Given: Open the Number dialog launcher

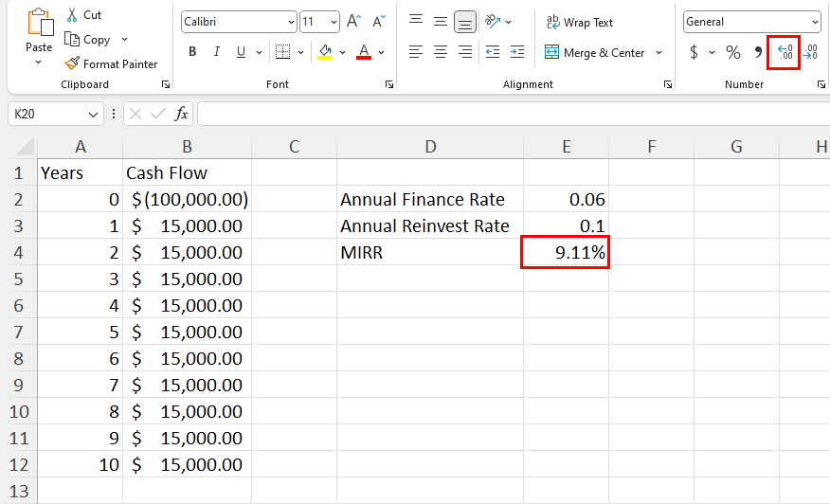Looking at the screenshot, I should coord(821,84).
